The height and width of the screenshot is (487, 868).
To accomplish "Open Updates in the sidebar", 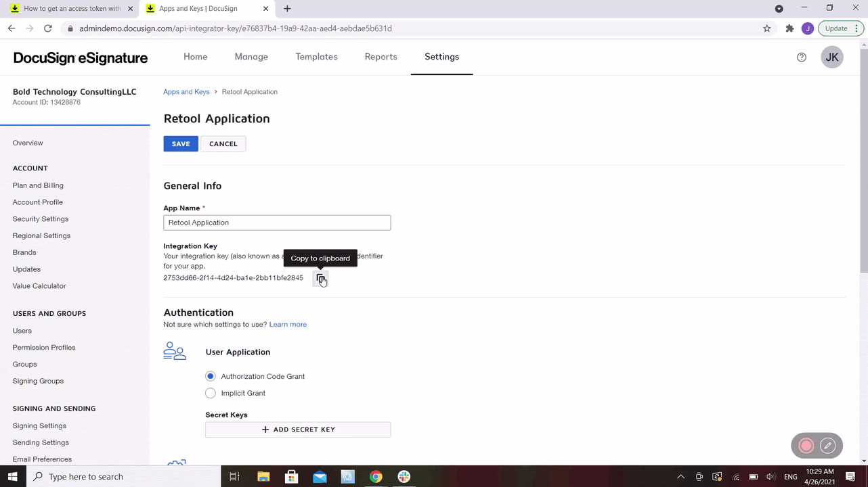I will [26, 269].
